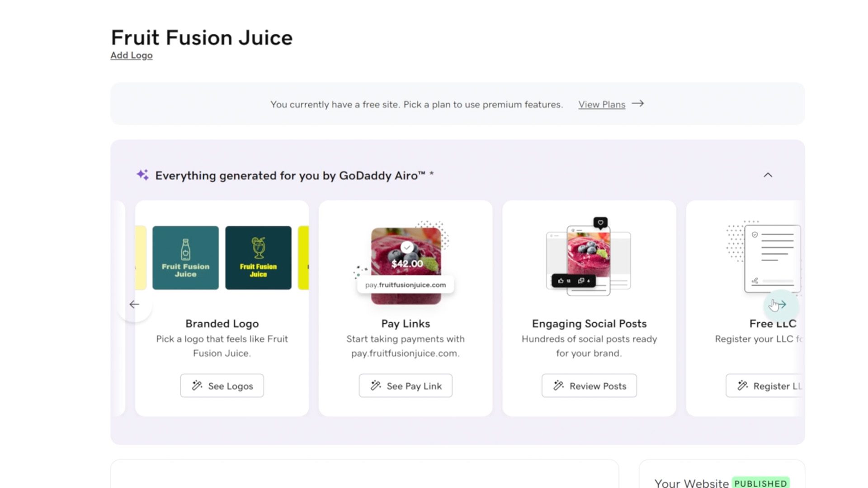Viewport: 868px width, 488px height.
Task: Collapse the Everything generated by Airo section
Action: pyautogui.click(x=769, y=175)
